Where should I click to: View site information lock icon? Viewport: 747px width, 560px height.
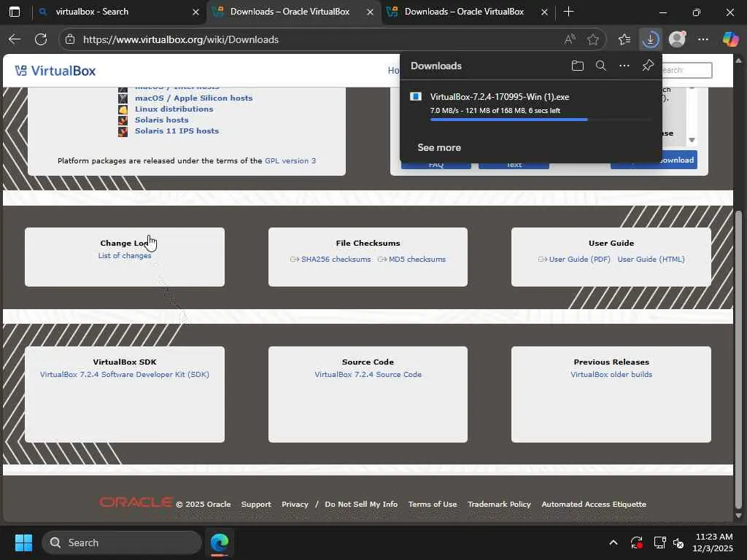(70, 39)
